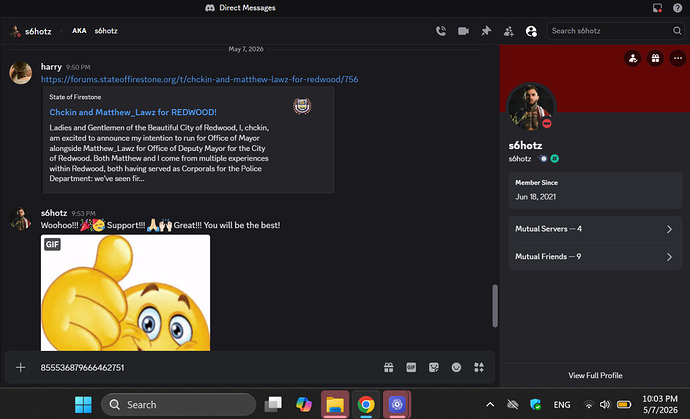Screen dimensions: 690x419
Task: Click the search magnifier icon
Action: coord(677,31)
